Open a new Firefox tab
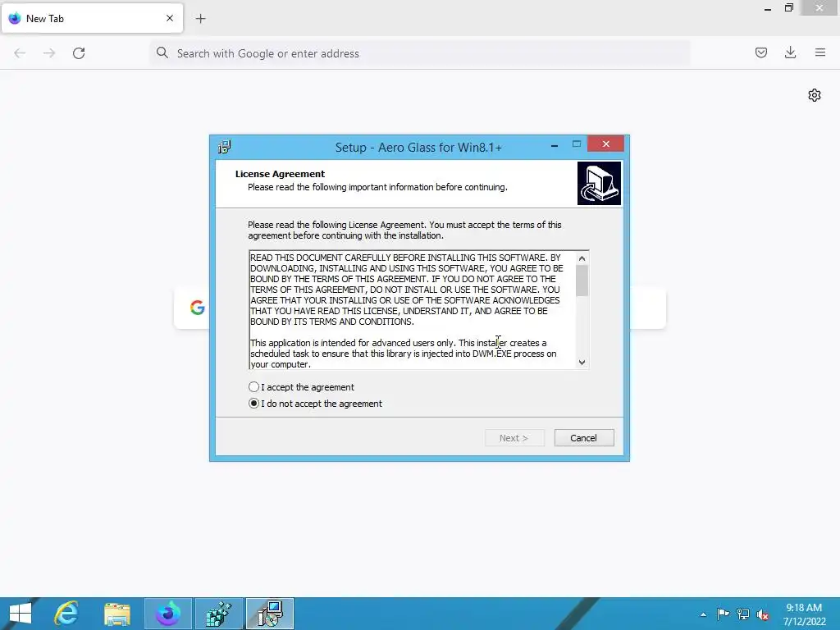This screenshot has width=840, height=630. click(200, 19)
